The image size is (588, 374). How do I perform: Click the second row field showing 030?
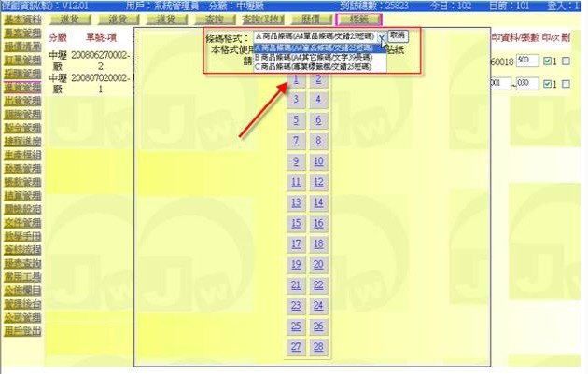pyautogui.click(x=527, y=84)
